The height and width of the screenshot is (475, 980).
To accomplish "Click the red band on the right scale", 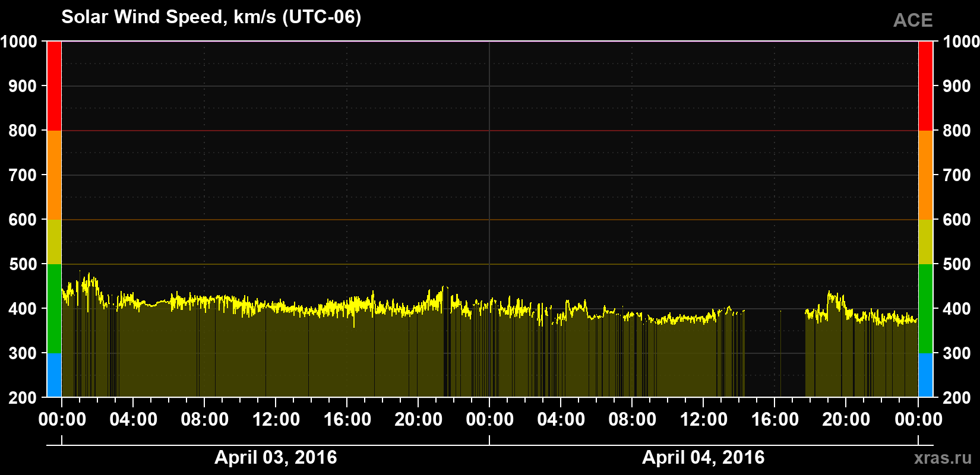I will tap(925, 86).
